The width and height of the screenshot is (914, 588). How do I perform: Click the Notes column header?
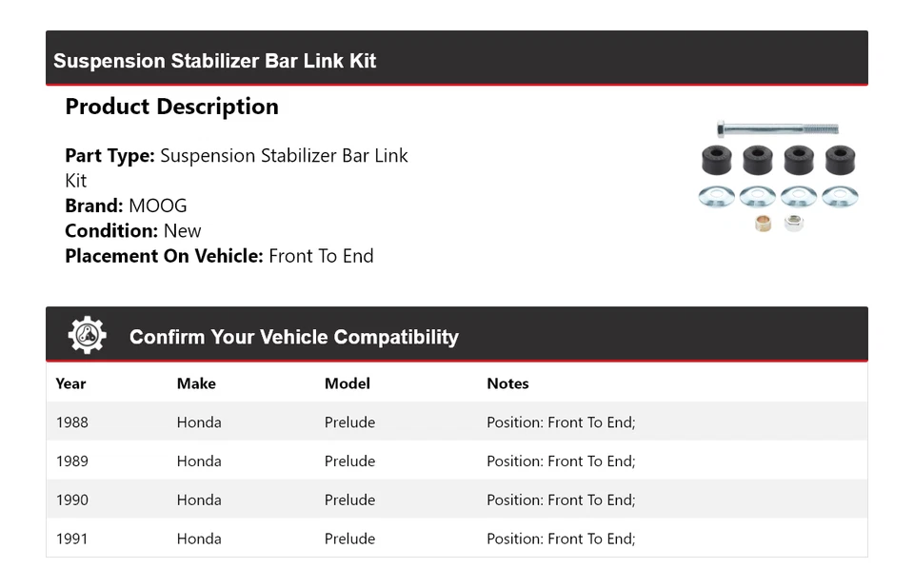(x=507, y=383)
